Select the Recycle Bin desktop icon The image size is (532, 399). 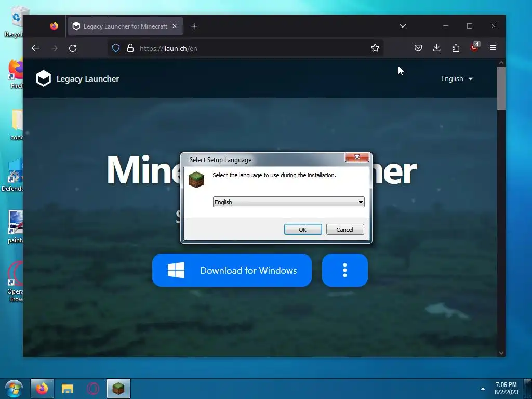14,22
